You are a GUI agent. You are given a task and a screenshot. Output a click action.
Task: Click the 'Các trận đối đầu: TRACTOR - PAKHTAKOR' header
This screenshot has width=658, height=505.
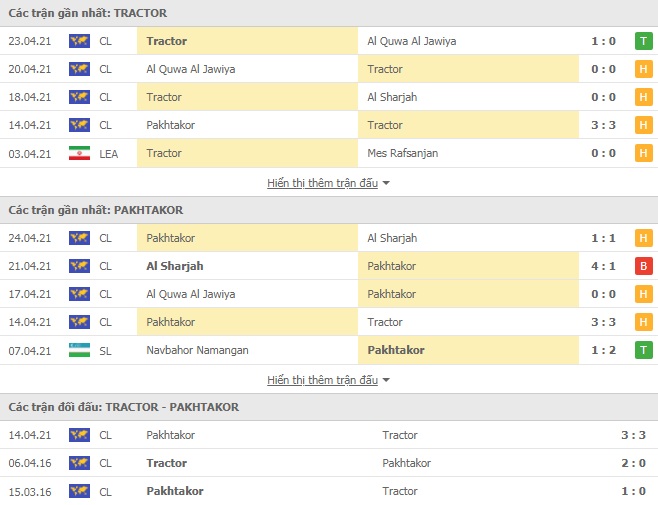pos(123,407)
